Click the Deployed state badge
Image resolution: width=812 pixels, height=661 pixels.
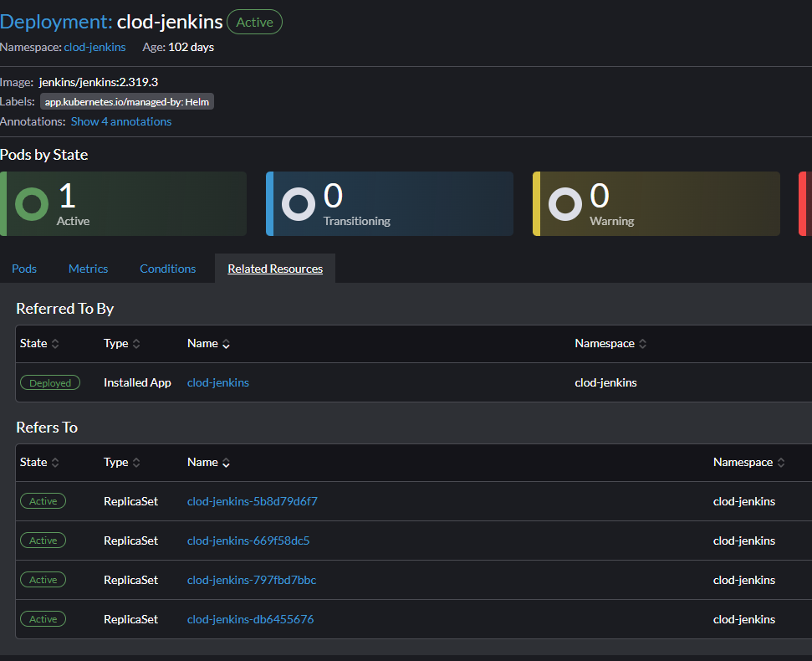point(49,382)
